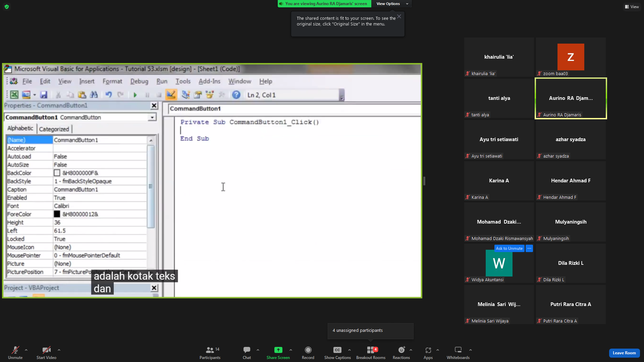Toggle Show Captions
This screenshot has width=644, height=362.
[x=337, y=353]
